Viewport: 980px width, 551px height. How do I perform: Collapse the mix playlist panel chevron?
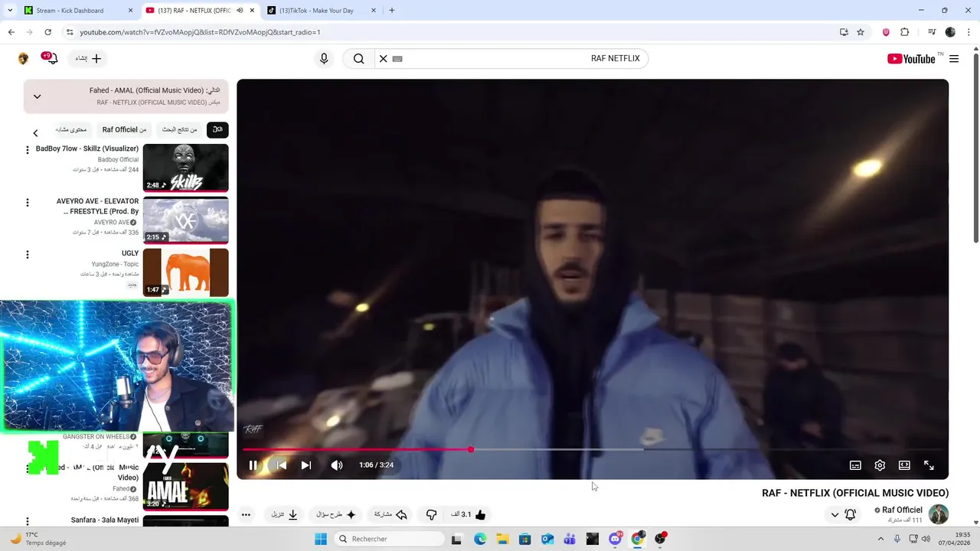37,96
